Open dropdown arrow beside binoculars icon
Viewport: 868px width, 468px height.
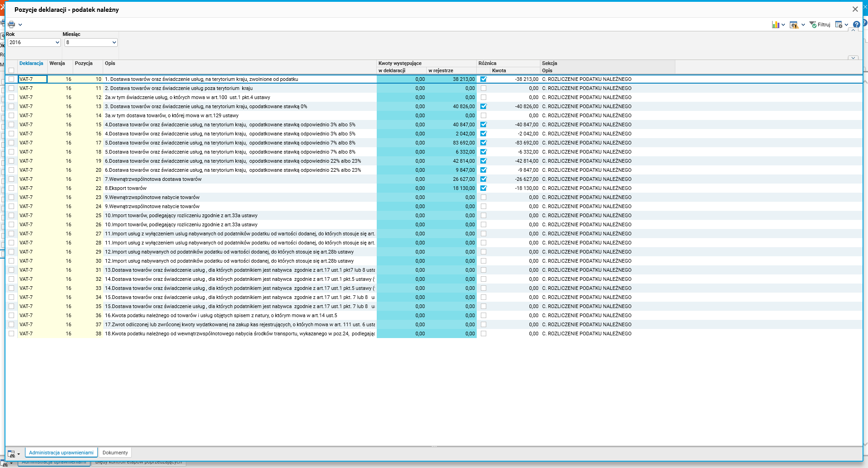19,454
